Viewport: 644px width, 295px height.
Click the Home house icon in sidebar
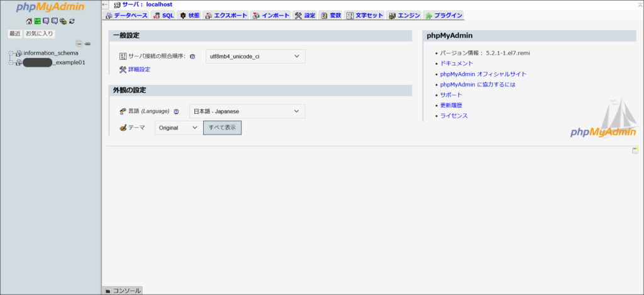point(29,21)
